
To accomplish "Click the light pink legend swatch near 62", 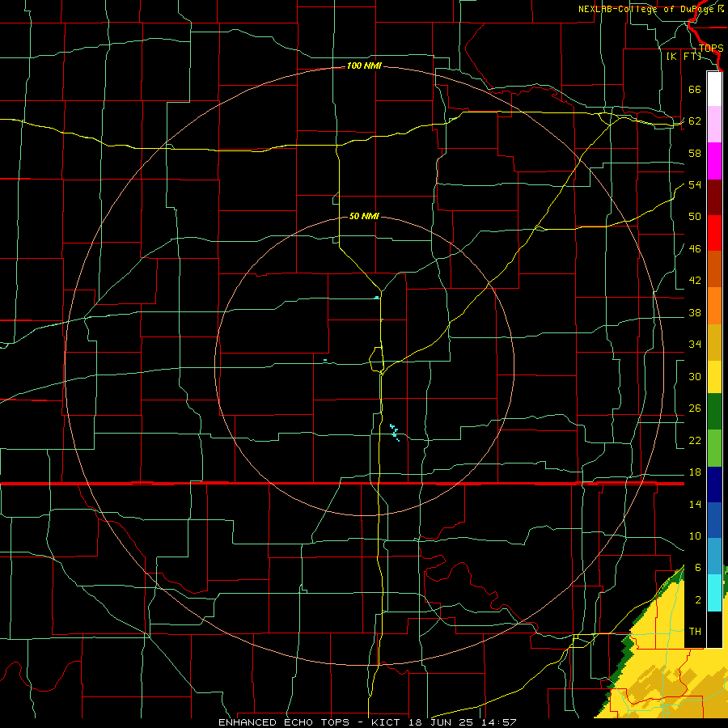I will point(714,124).
